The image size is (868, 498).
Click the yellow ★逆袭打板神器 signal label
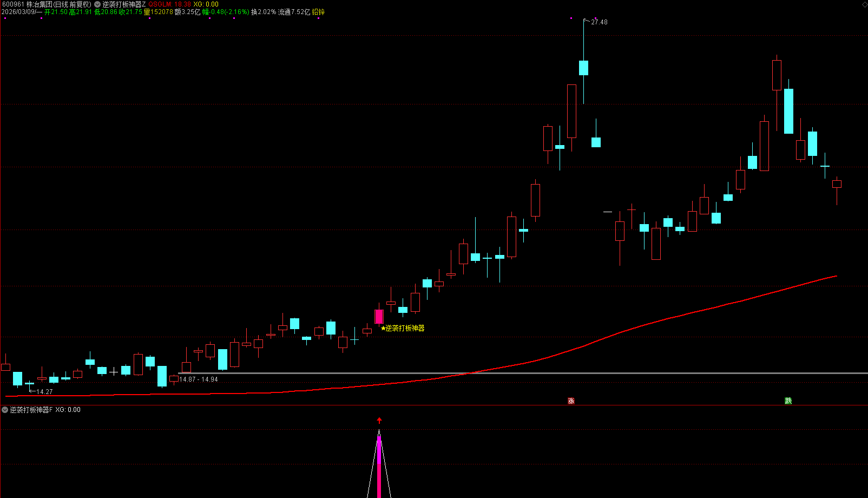pyautogui.click(x=403, y=328)
